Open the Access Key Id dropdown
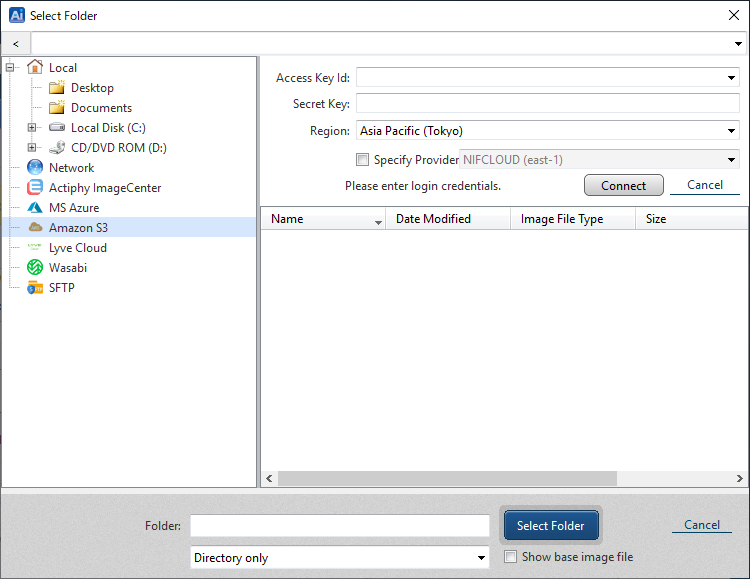Image resolution: width=750 pixels, height=579 pixels. coord(732,78)
